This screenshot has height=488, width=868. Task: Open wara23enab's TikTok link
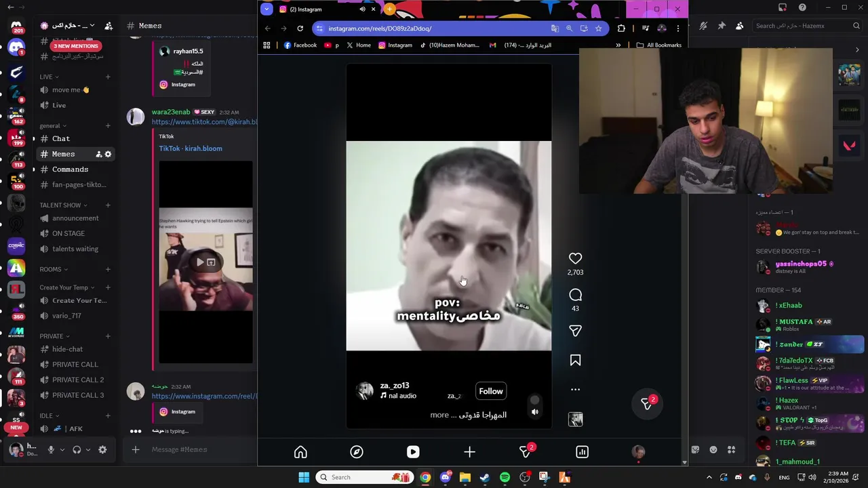coord(204,122)
